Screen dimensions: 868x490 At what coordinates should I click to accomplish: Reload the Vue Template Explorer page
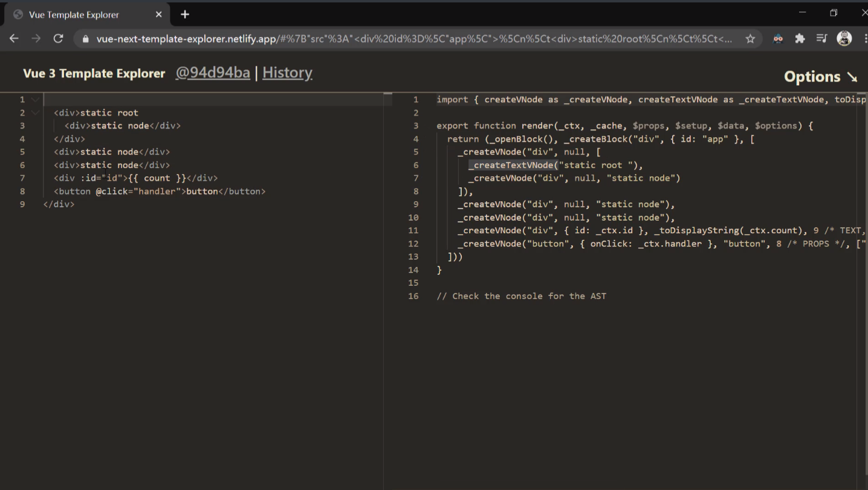click(58, 39)
